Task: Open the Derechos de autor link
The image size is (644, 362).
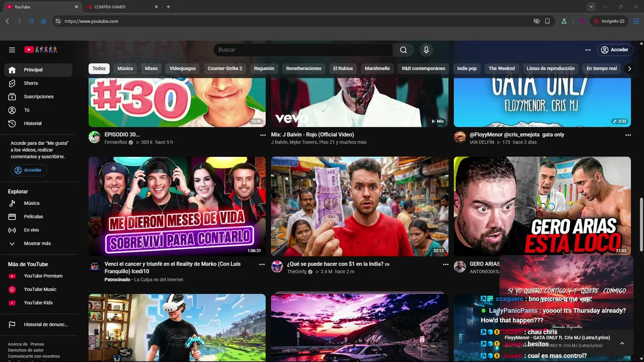Action: click(x=26, y=350)
